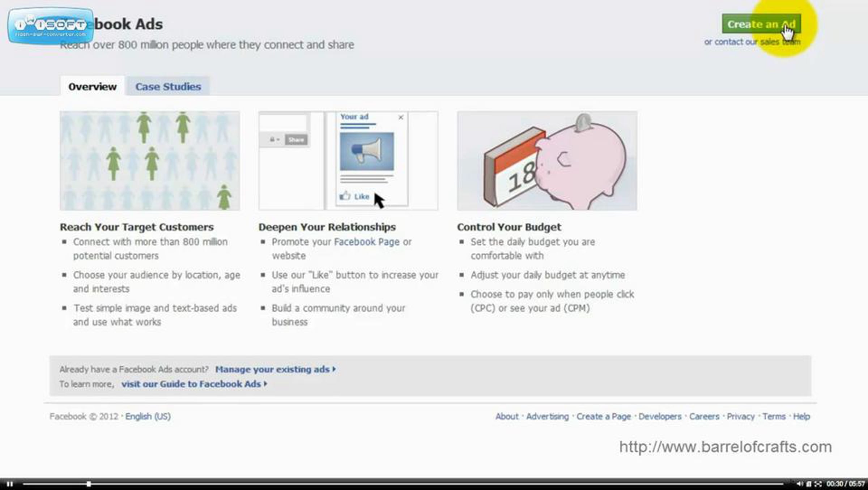
Task: Click the 'Reach Your Target Customers' heading
Action: pyautogui.click(x=137, y=227)
